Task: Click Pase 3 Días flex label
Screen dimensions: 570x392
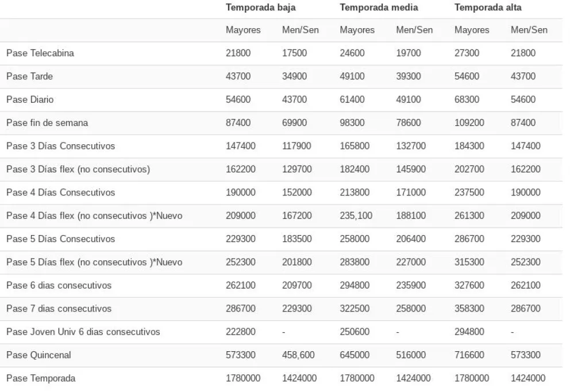Action: click(x=78, y=169)
